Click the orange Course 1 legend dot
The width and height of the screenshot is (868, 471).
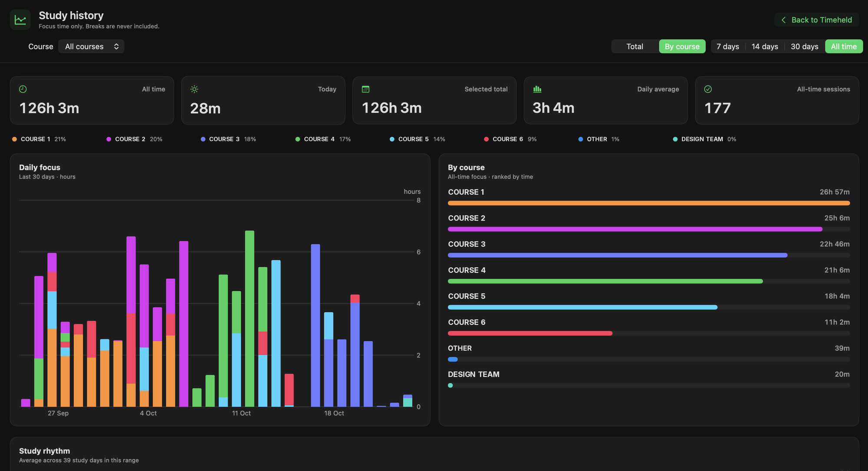pyautogui.click(x=14, y=139)
